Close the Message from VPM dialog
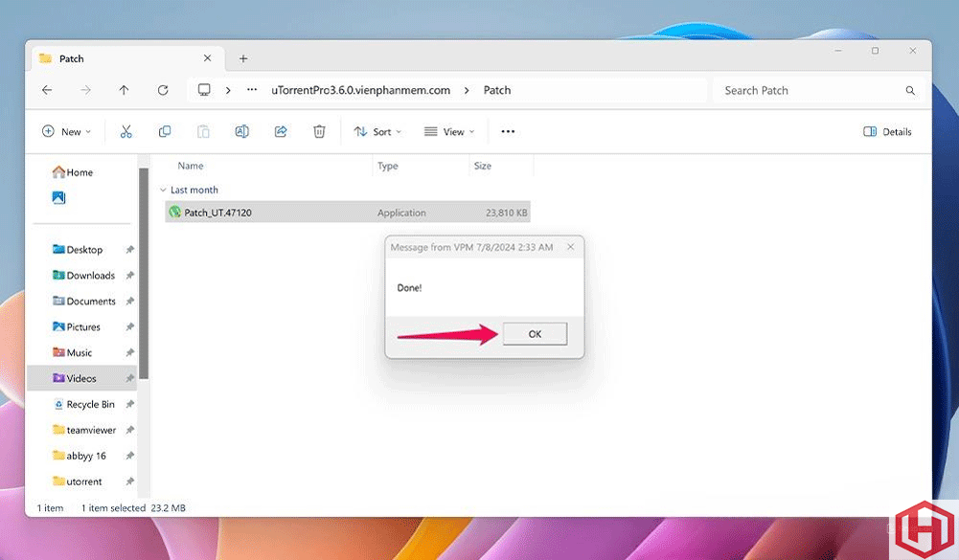 click(571, 247)
